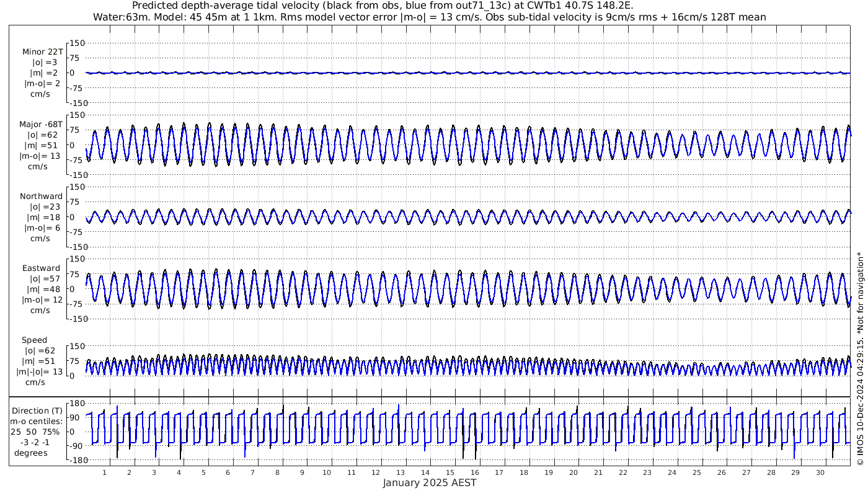Image resolution: width=868 pixels, height=496 pixels.
Task: Click '|m| =51' under Major -68T
Action: [42, 145]
